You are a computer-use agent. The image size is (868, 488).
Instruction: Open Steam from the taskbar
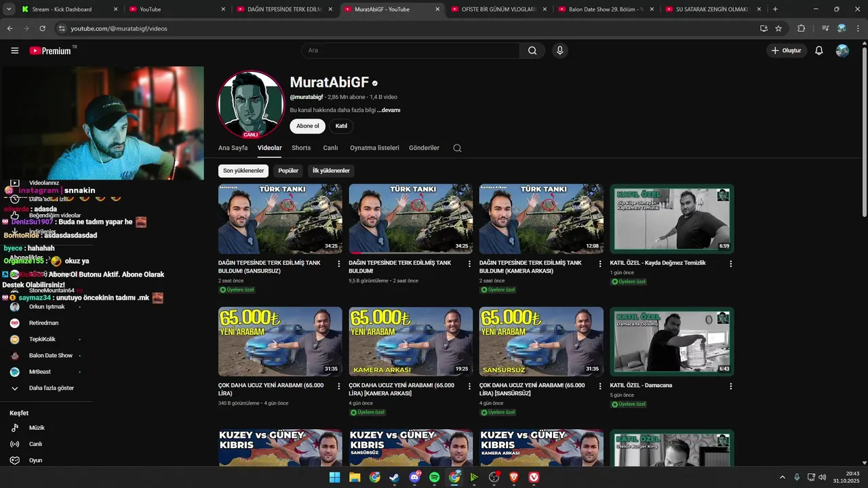395,477
